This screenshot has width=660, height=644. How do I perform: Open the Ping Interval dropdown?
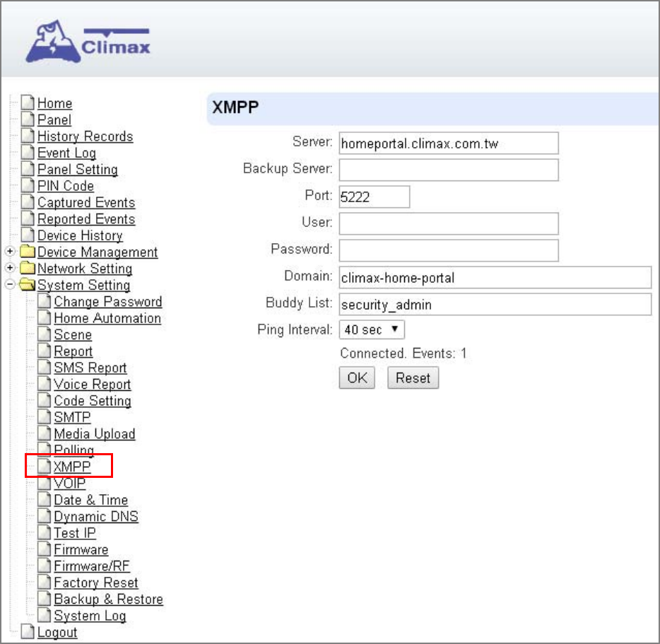click(372, 329)
